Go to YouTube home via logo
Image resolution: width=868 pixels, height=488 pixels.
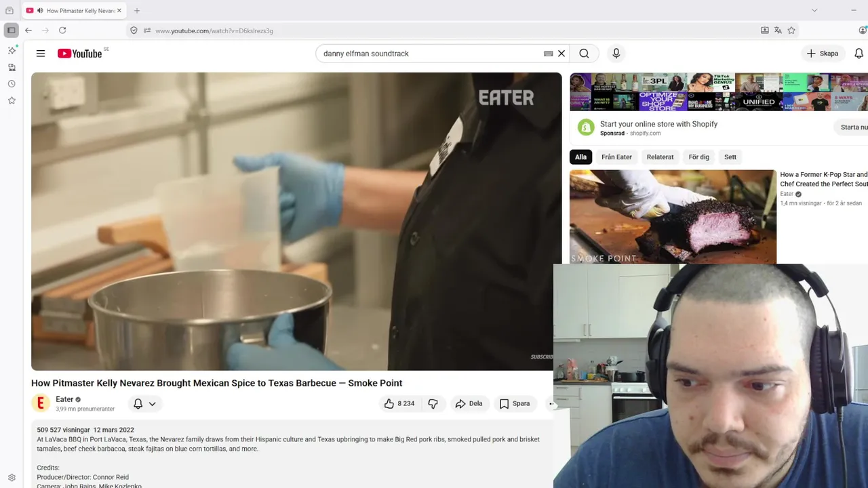(x=80, y=54)
